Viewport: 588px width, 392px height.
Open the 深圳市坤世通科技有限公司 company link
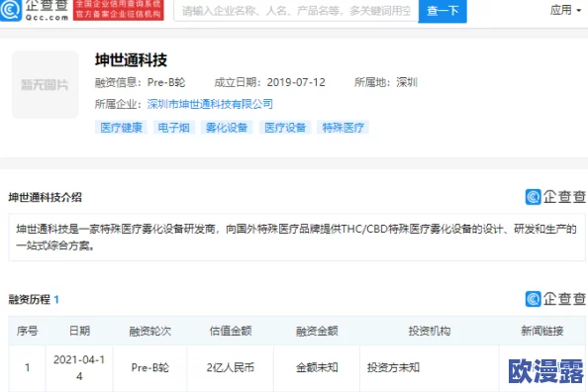coord(210,104)
